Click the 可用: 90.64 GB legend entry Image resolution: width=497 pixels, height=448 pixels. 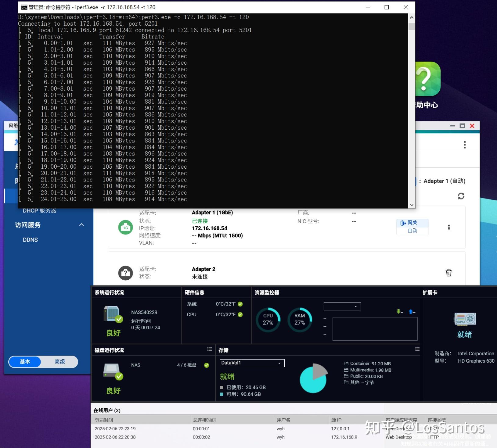pos(240,394)
